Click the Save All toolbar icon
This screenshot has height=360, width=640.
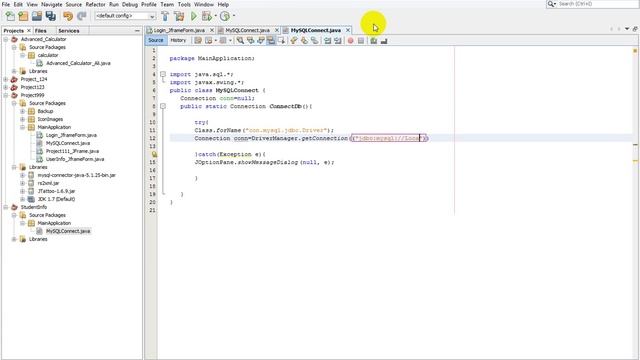[51, 16]
